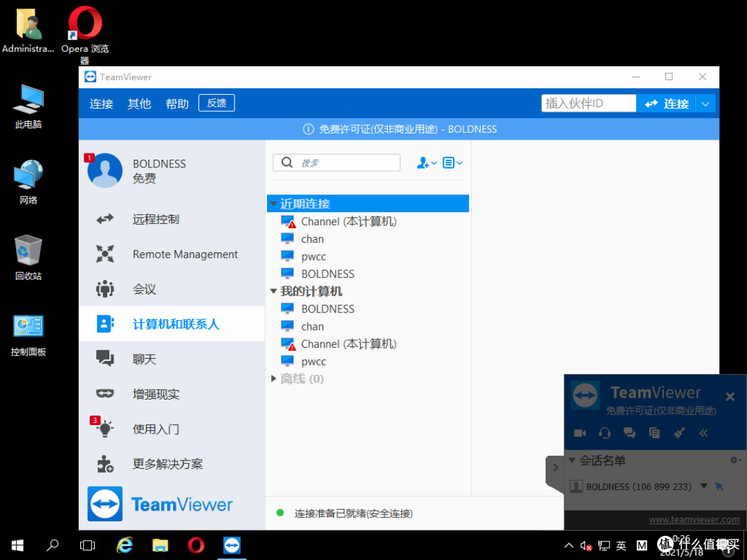Open Getting Started (使用入门) section
This screenshot has width=747, height=560.
pos(172,429)
